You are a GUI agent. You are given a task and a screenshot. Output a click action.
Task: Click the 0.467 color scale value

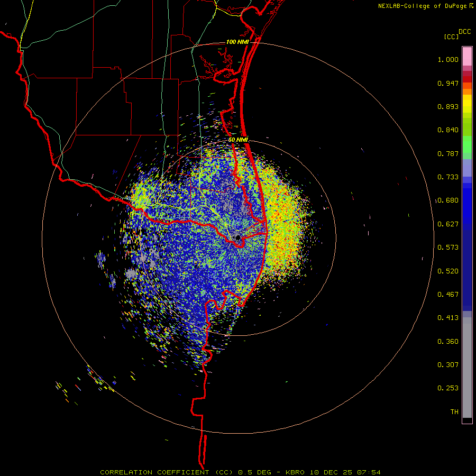[x=448, y=295]
